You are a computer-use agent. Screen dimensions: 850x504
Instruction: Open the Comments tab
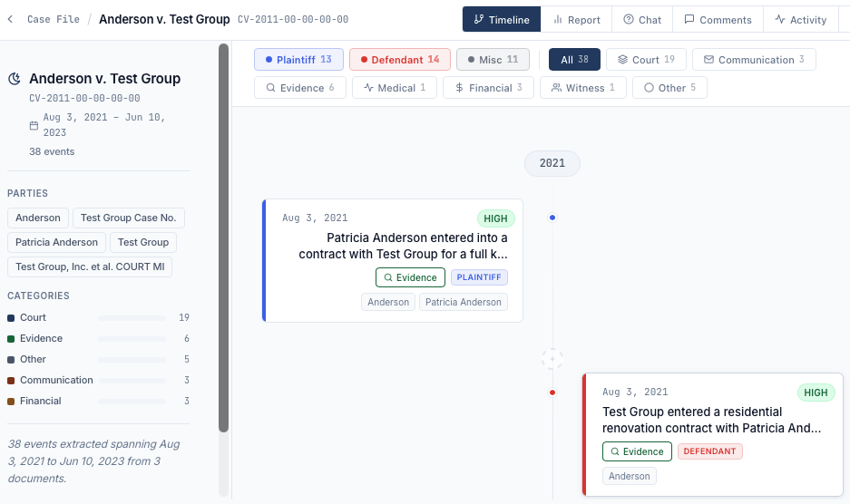click(718, 20)
